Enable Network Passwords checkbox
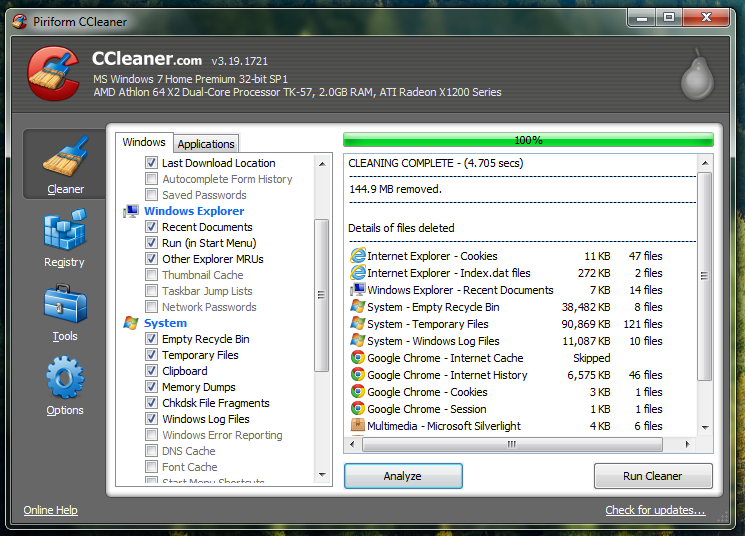The height and width of the screenshot is (536, 745). coord(151,307)
